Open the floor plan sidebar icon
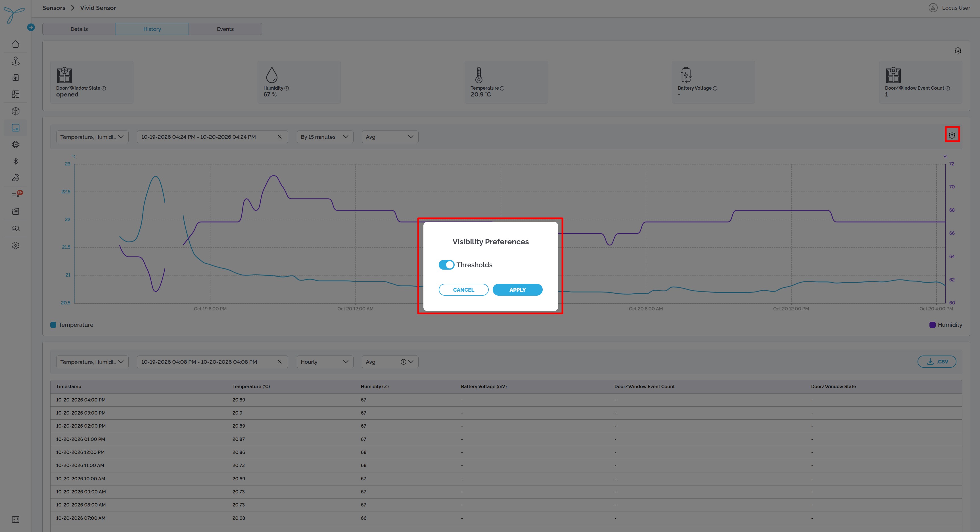 click(x=16, y=94)
